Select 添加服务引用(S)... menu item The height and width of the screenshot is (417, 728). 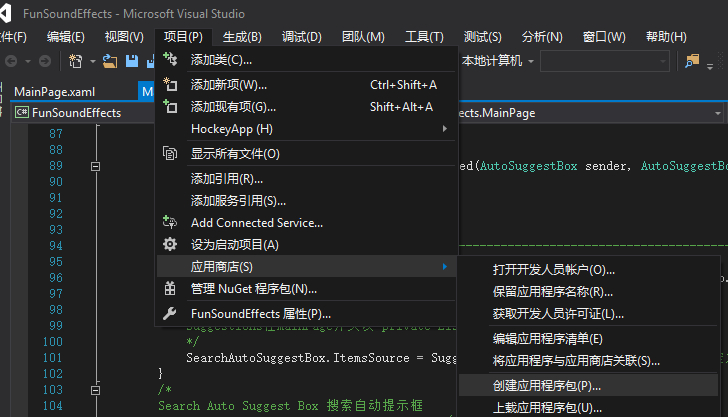[x=306, y=201]
